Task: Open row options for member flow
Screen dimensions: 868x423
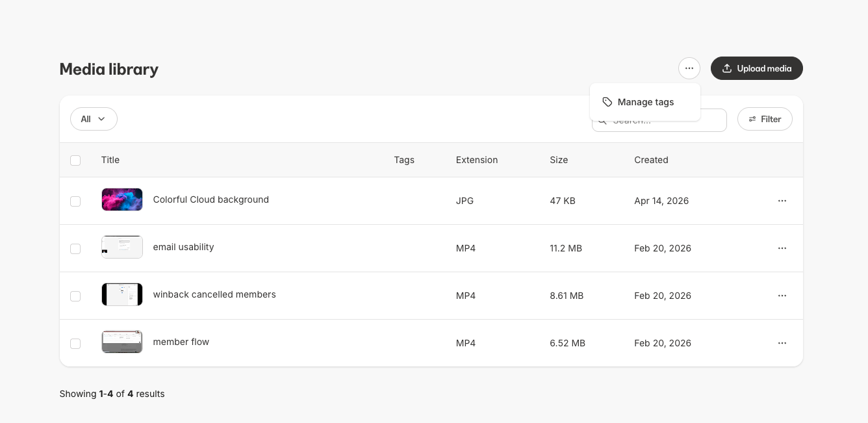Action: 782,343
